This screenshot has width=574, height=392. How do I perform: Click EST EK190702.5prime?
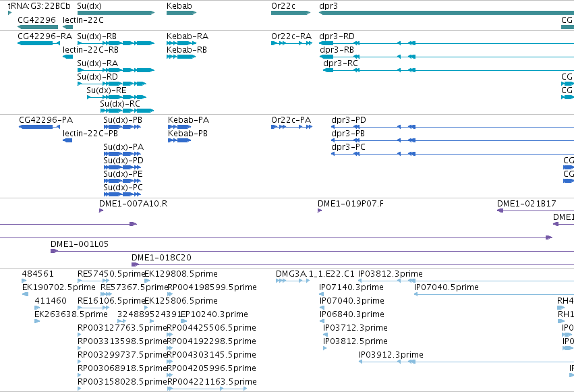pyautogui.click(x=25, y=294)
